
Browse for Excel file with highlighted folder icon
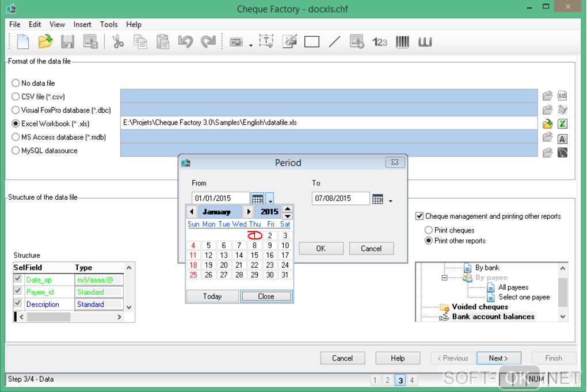[548, 124]
